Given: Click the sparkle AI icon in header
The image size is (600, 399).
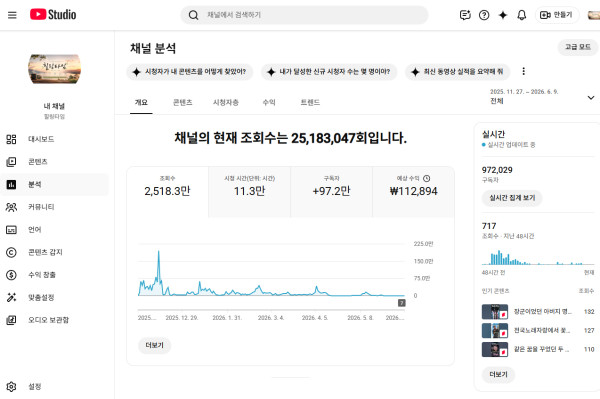Looking at the screenshot, I should tap(503, 15).
